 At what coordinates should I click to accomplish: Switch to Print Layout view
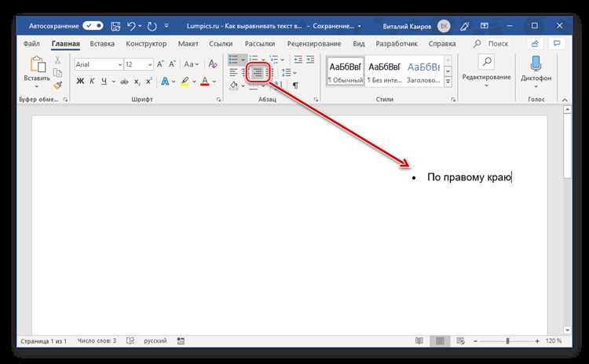[440, 340]
